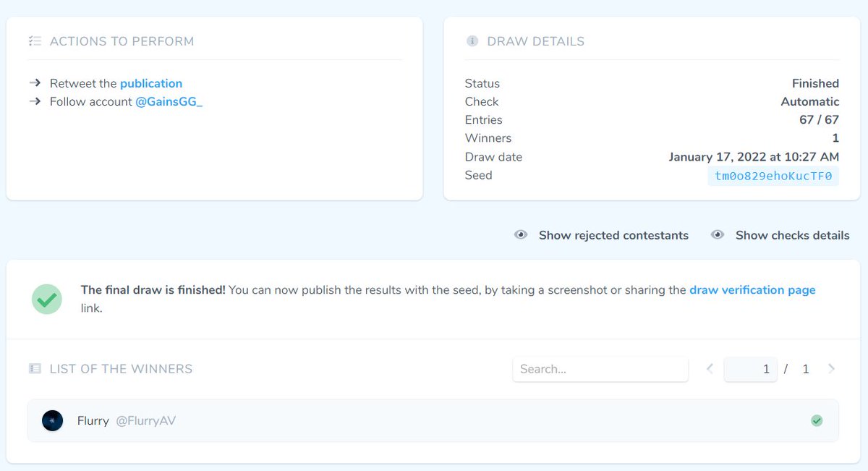Click the arrow beside Follow account
The width and height of the screenshot is (868, 471).
click(35, 102)
